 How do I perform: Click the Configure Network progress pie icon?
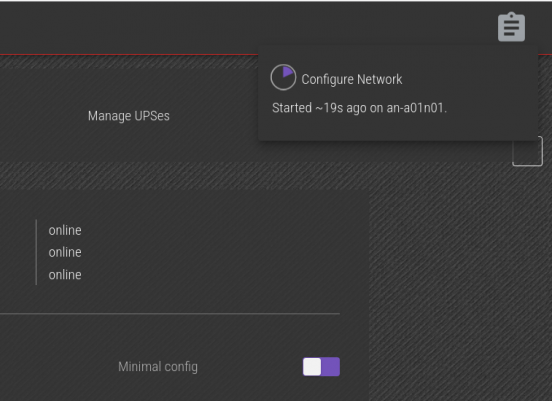click(283, 77)
